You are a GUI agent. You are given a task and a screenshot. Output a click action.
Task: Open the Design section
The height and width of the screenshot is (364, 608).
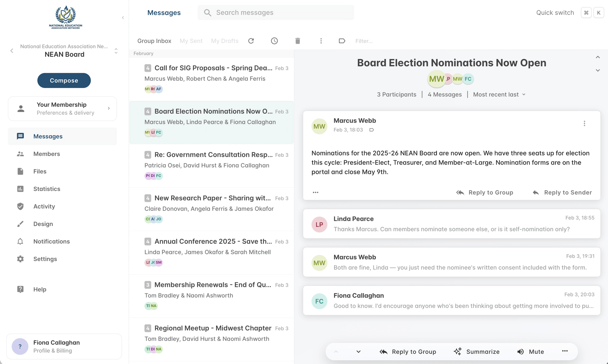(x=43, y=224)
